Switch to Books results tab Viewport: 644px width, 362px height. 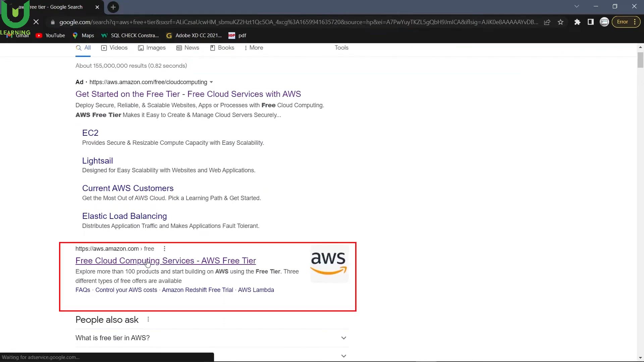(x=222, y=48)
